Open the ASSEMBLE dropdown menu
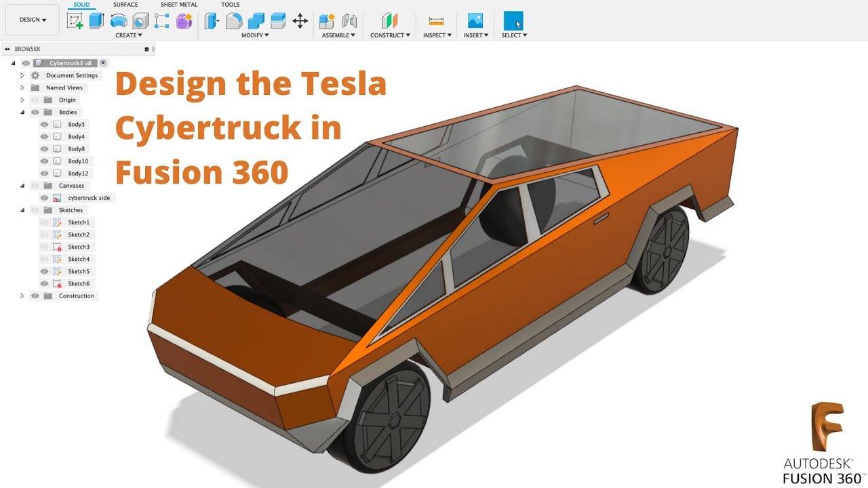The height and width of the screenshot is (488, 868). tap(338, 35)
